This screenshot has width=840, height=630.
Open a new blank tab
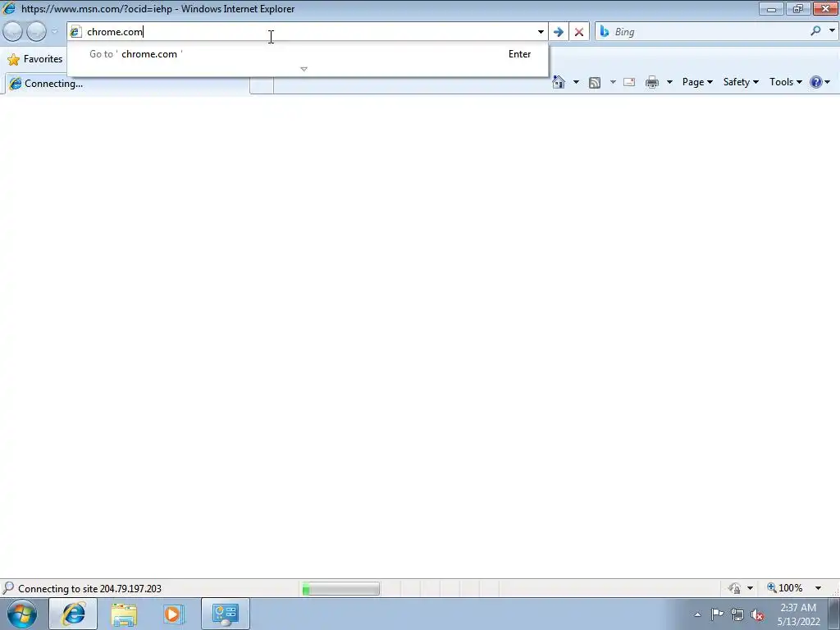(x=262, y=84)
